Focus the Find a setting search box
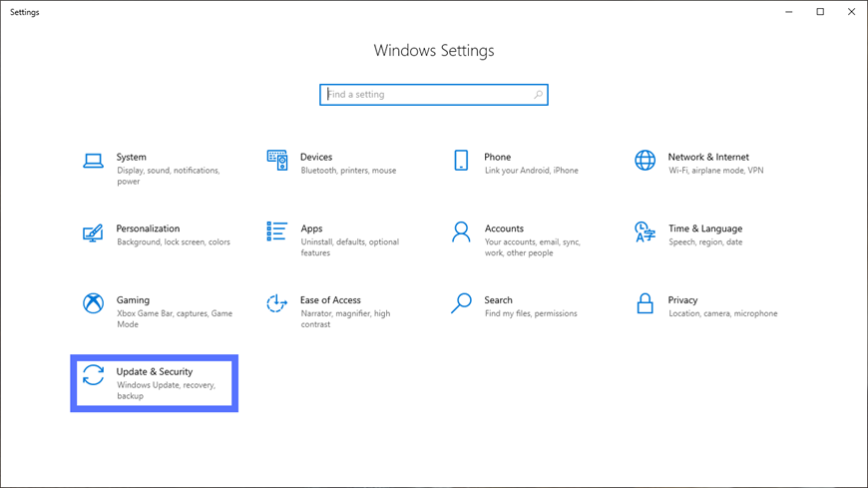 tap(433, 95)
